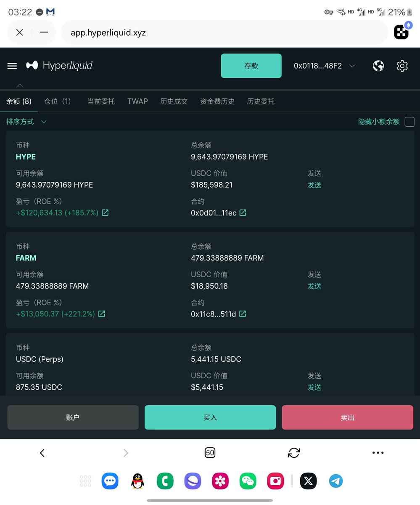Select the 余额 (8) tab

(x=19, y=101)
